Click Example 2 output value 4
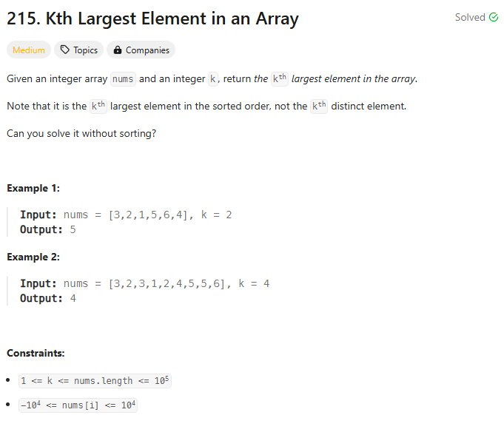The width and height of the screenshot is (504, 435). coord(73,298)
